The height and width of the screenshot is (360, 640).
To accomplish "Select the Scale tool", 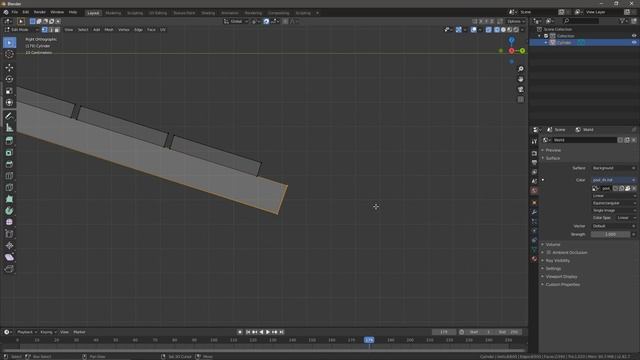I will (x=9, y=91).
